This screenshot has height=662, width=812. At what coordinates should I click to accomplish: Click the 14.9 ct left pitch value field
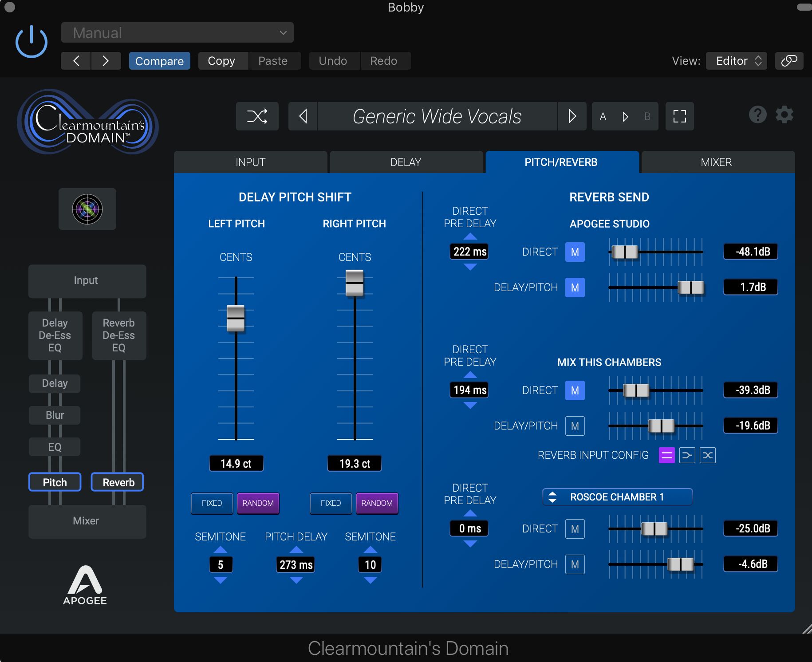point(236,464)
